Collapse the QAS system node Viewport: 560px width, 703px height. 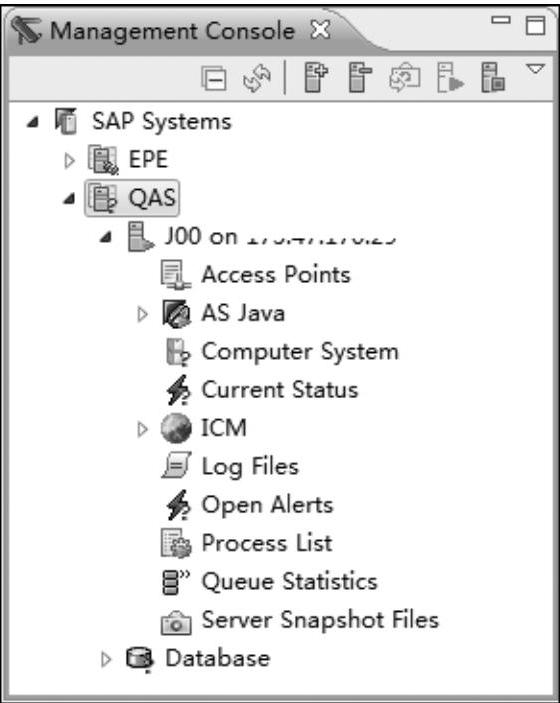pyautogui.click(x=69, y=199)
